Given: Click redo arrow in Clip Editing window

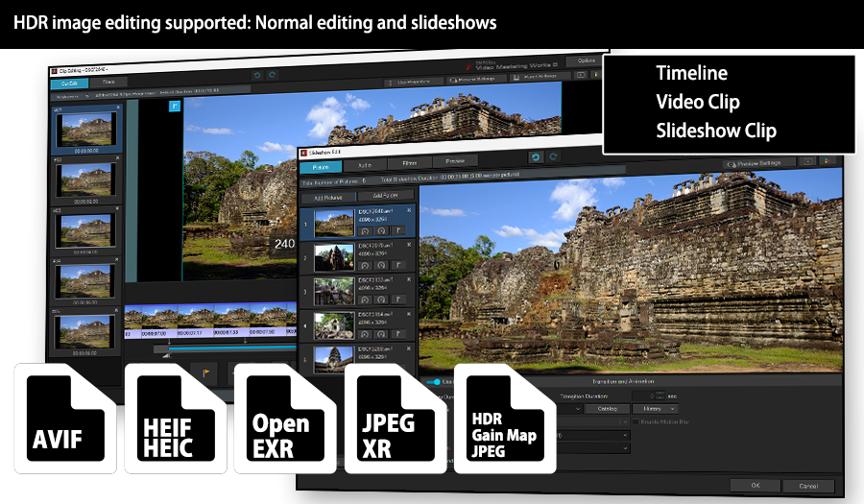Looking at the screenshot, I should [273, 74].
